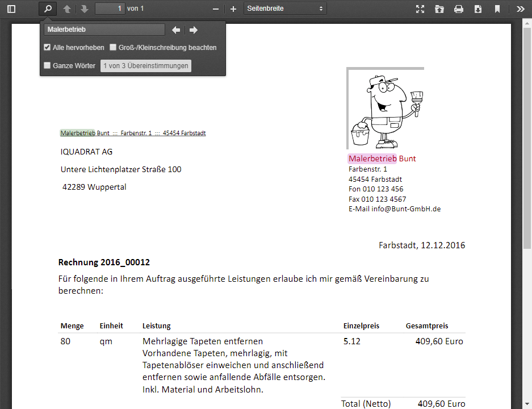This screenshot has width=532, height=409.
Task: Toggle the sidebar panel icon
Action: [x=11, y=9]
